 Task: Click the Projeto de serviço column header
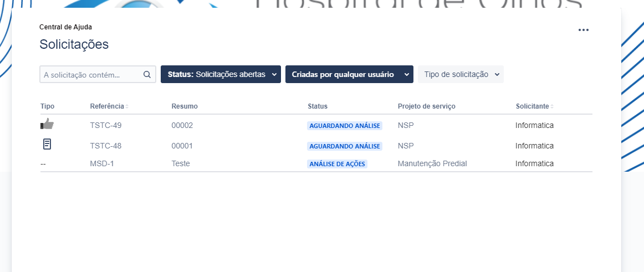426,106
